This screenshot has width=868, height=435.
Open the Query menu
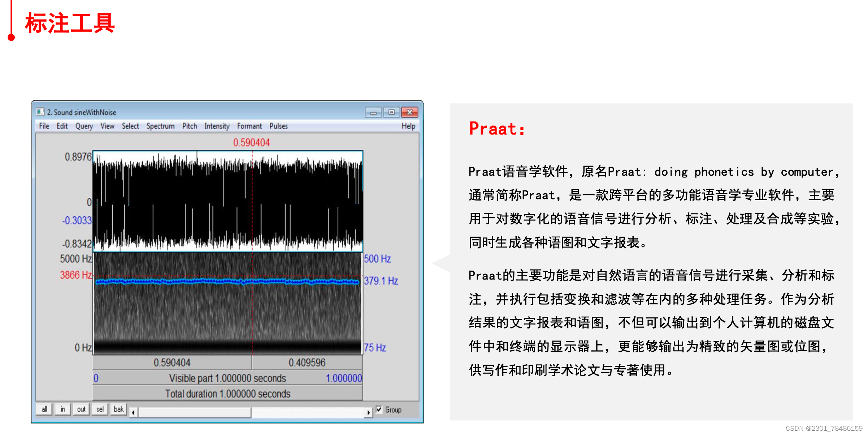coord(84,126)
